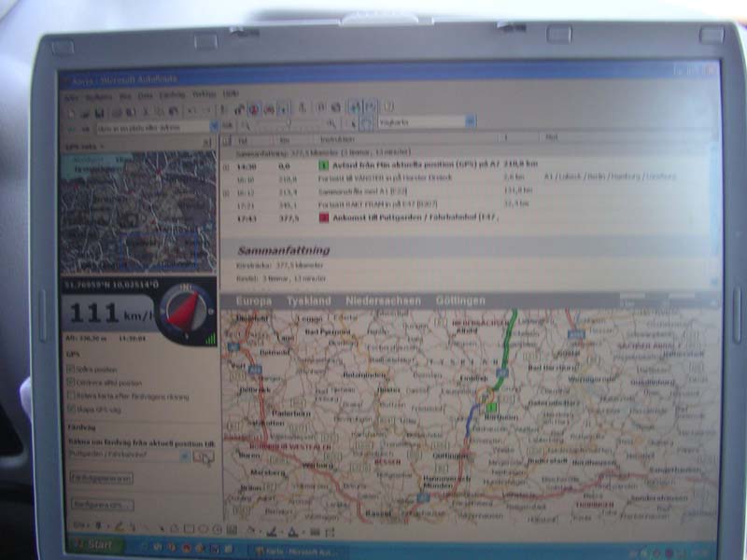Screen dimensions: 747x560
Task: Toggle the Spåra position checkbox
Action: pos(71,369)
